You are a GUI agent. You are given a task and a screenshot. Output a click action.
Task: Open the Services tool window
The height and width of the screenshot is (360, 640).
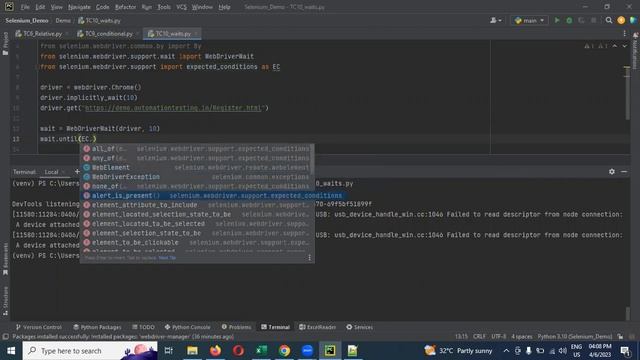coord(359,327)
